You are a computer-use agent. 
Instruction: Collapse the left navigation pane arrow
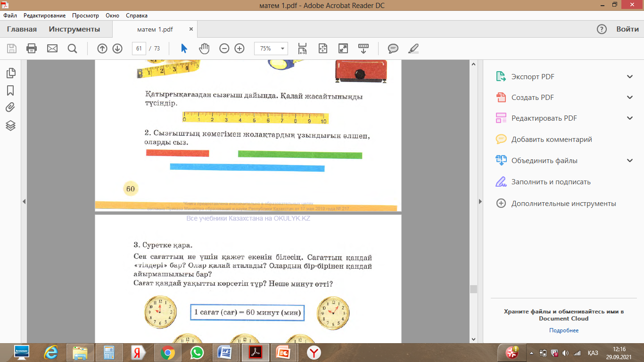(x=24, y=202)
